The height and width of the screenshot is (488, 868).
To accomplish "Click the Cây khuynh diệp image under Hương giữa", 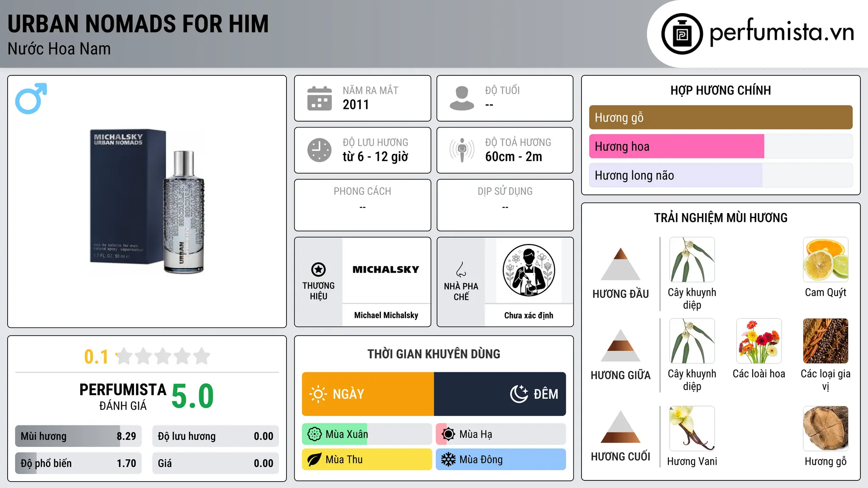I will tap(692, 341).
